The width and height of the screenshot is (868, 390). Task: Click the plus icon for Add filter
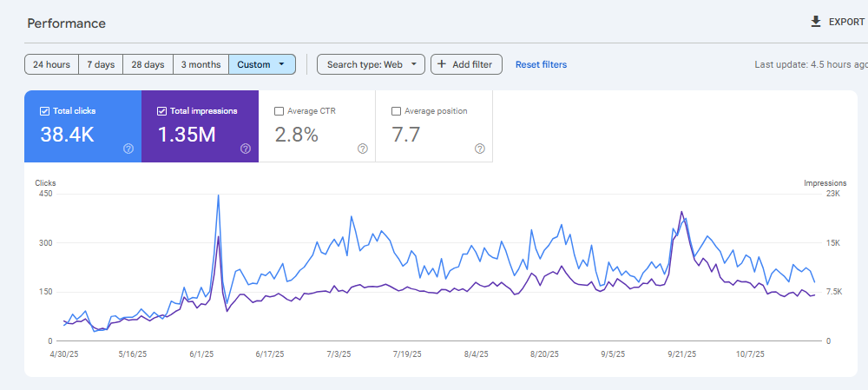click(442, 64)
